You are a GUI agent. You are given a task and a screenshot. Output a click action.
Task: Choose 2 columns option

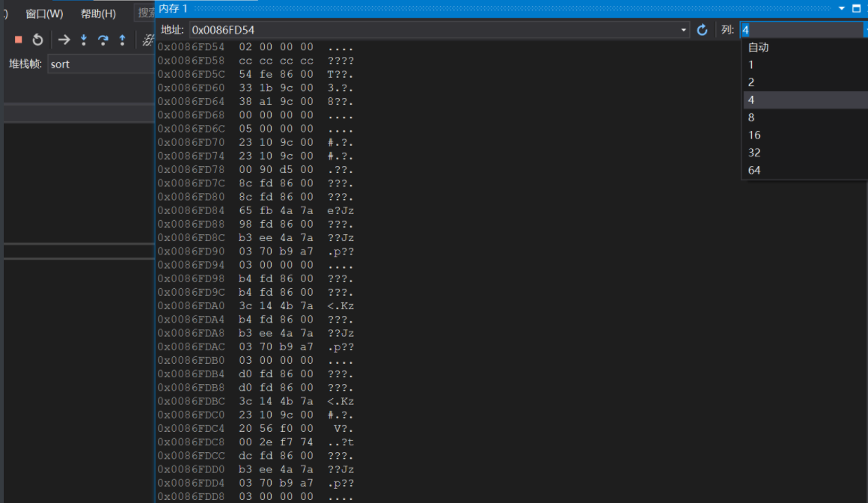[805, 82]
